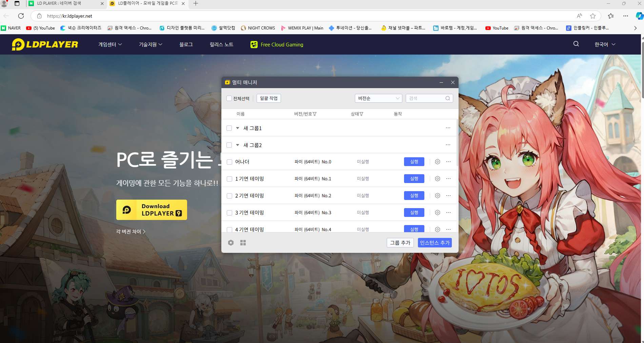
Task: Open settings for the 어나더 instance
Action: click(x=438, y=162)
